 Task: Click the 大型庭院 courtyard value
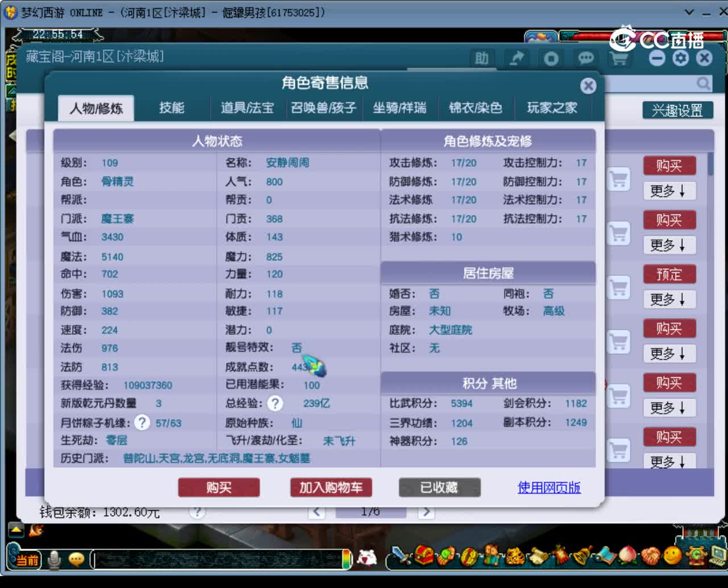pyautogui.click(x=450, y=330)
